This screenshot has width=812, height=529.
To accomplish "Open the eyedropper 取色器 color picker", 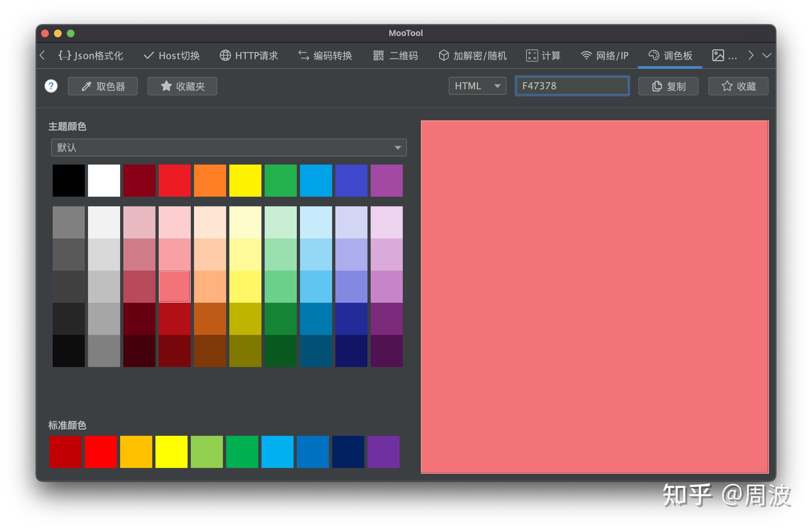I will point(103,86).
